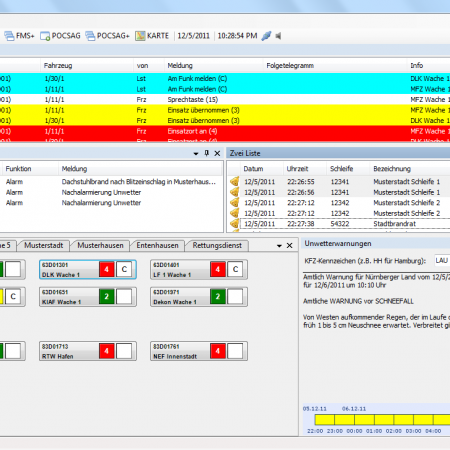Viewport: 450px width, 450px height.
Task: Click the C indicator of DLK Wache 1
Action: pos(124,269)
